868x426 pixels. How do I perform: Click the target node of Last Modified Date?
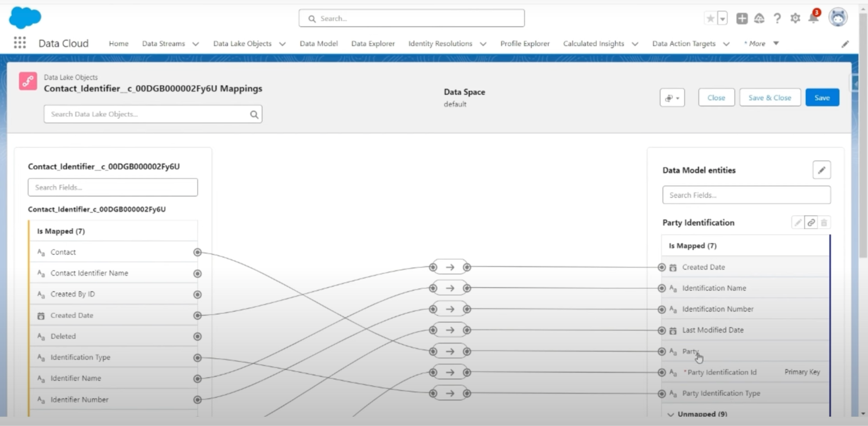662,331
